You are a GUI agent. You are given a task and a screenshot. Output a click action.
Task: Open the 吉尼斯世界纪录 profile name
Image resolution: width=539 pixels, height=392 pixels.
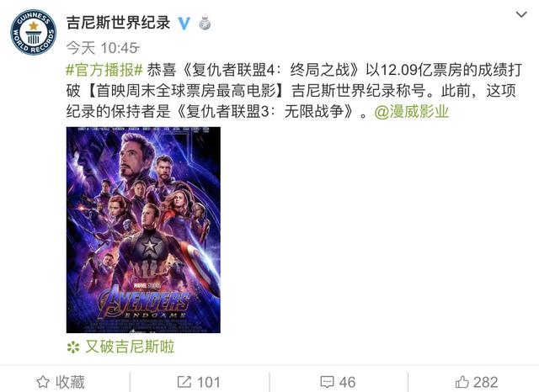pyautogui.click(x=118, y=23)
